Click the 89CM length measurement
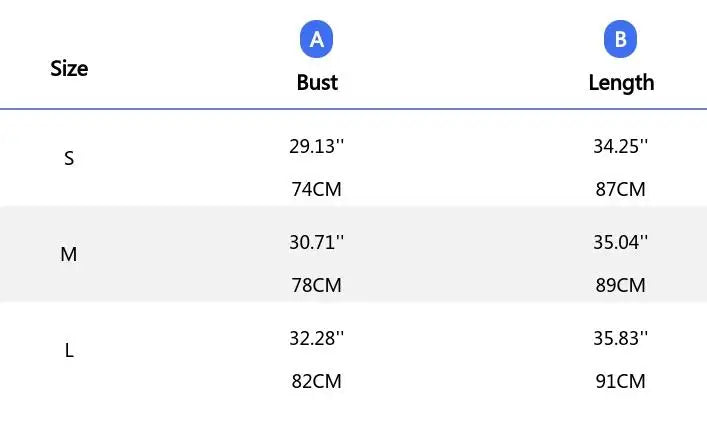This screenshot has width=707, height=428. 620,285
